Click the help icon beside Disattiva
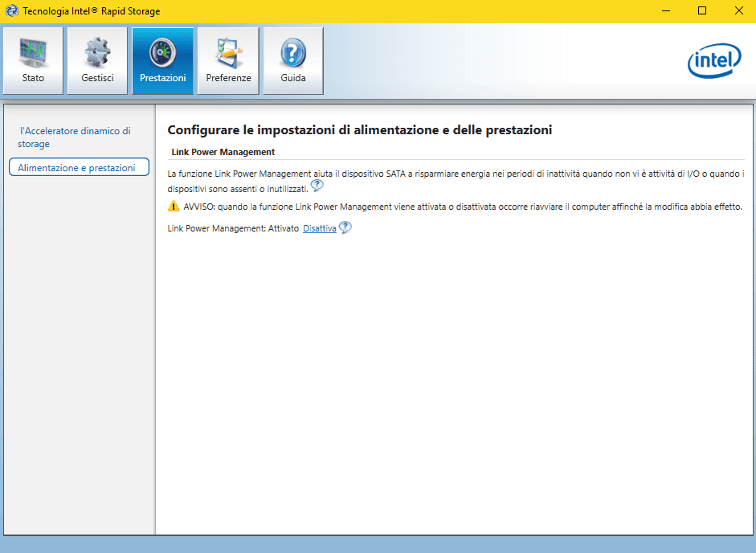The image size is (756, 553). coord(345,228)
